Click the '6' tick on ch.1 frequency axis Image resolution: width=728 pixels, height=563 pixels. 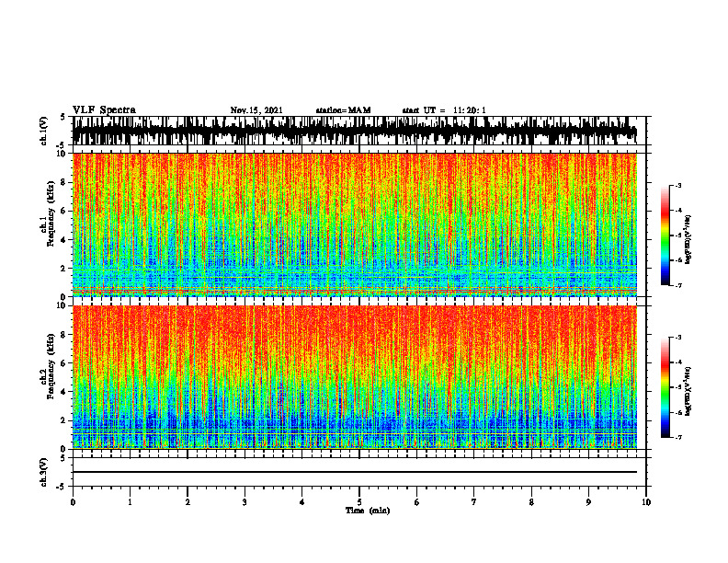pos(63,211)
